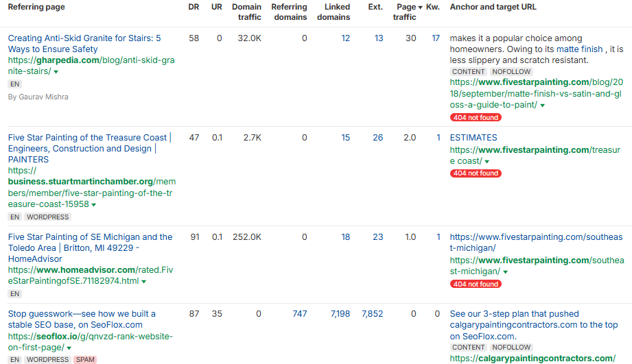Image resolution: width=632 pixels, height=364 pixels.
Task: Open dropdown next to matte-finish target URL
Action: (543, 106)
